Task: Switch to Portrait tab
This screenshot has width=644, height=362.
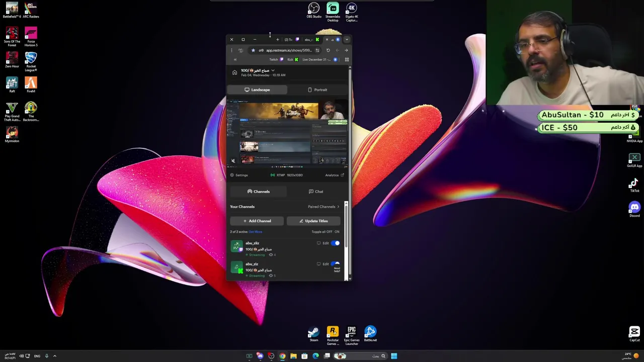Action: [x=317, y=89]
